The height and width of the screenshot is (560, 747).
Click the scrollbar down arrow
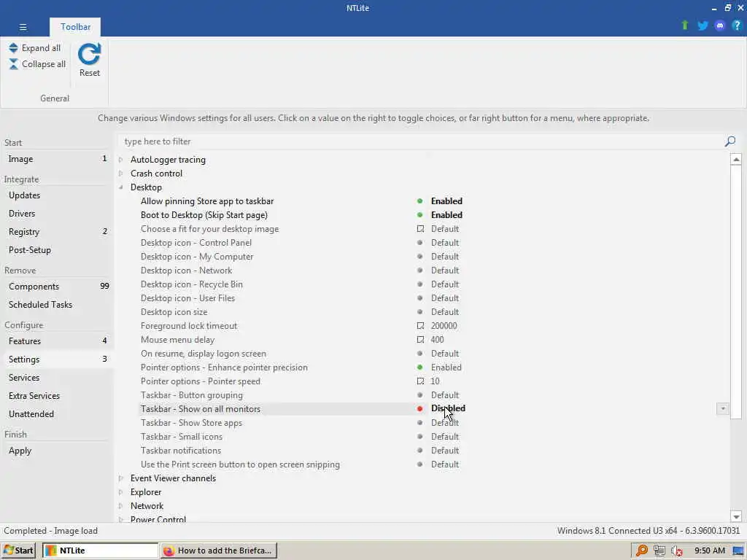tap(736, 517)
